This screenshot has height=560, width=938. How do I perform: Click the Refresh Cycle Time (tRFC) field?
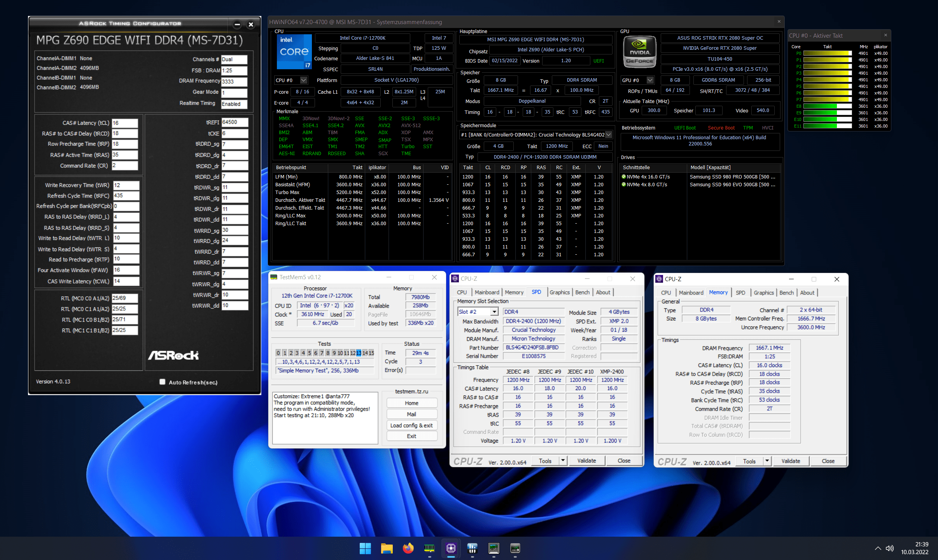(x=126, y=196)
